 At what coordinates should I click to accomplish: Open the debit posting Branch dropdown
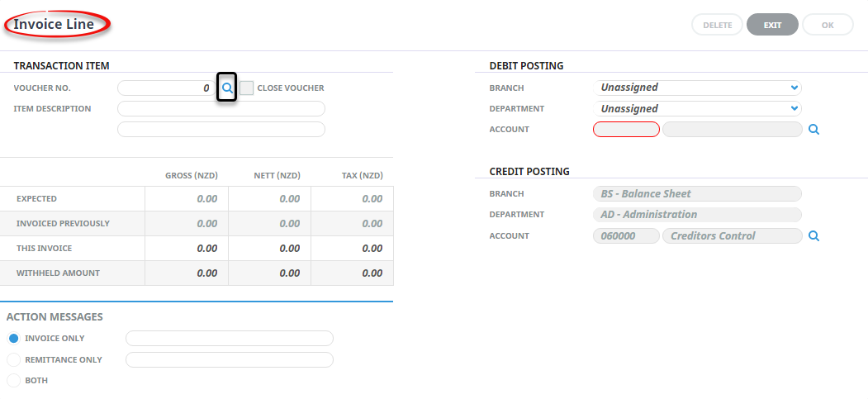697,88
